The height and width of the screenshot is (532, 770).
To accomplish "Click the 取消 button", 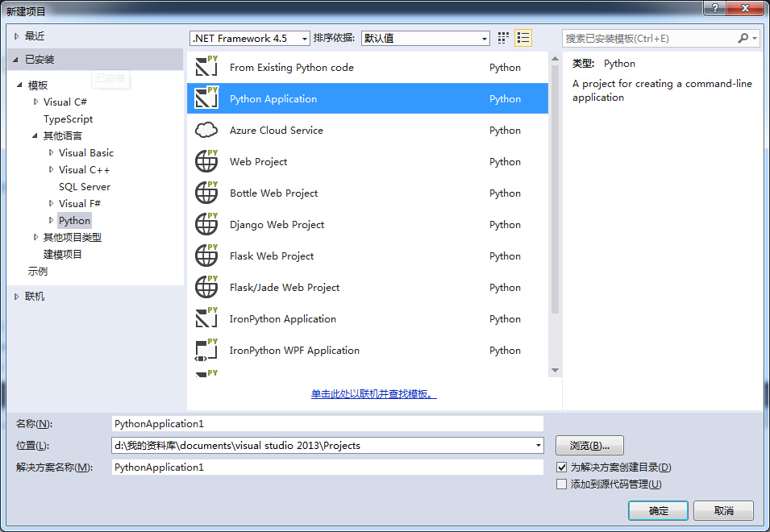I will point(723,510).
